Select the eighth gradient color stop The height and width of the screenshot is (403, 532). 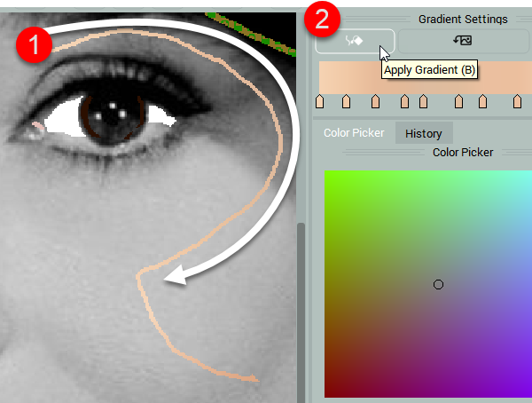[517, 101]
